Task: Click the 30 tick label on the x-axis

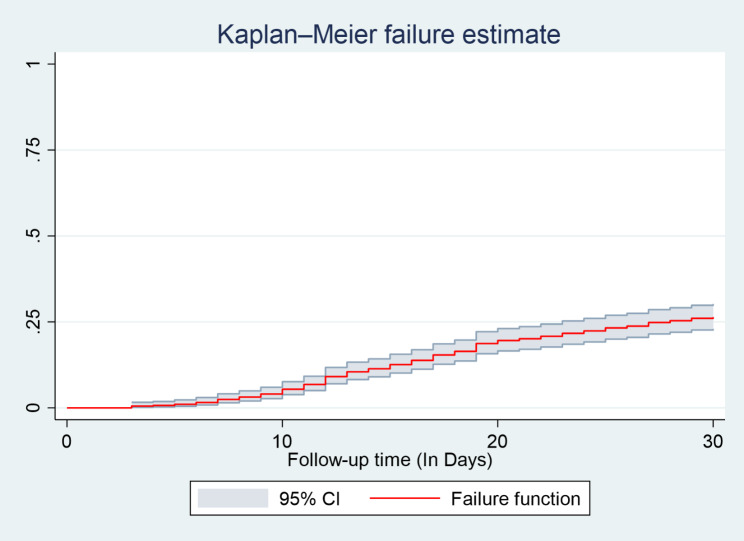Action: 712,443
